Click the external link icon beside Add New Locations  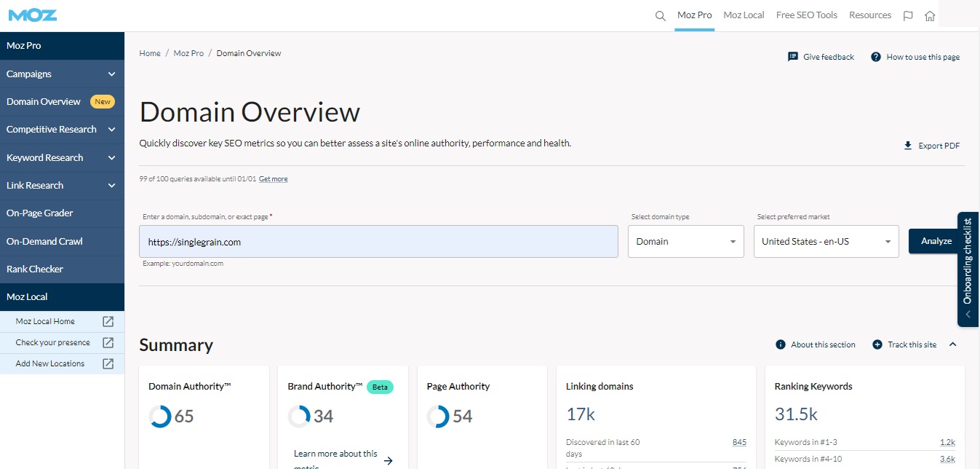(108, 363)
